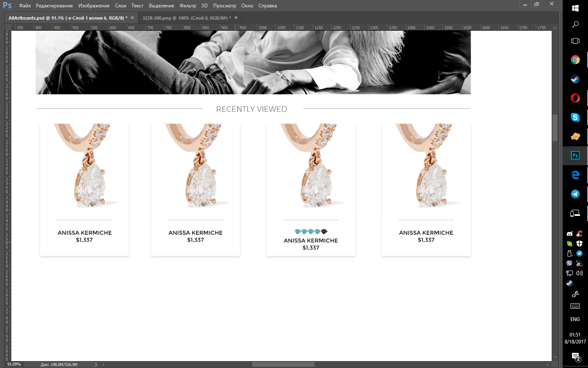Open the Текст menu

tap(137, 6)
